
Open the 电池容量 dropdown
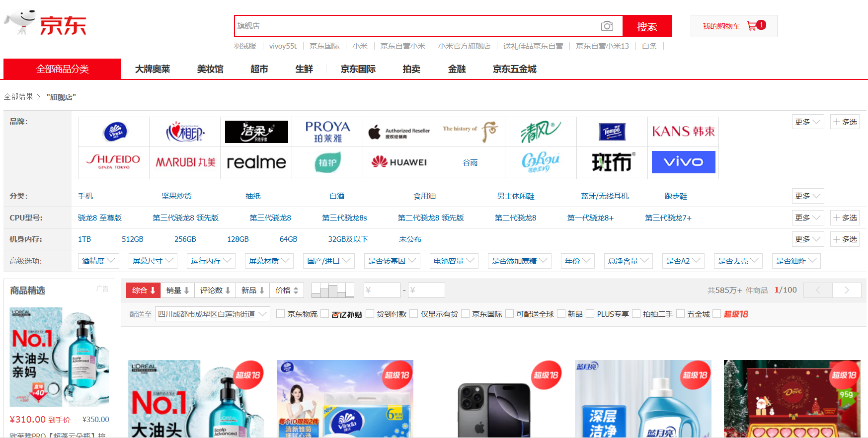454,261
